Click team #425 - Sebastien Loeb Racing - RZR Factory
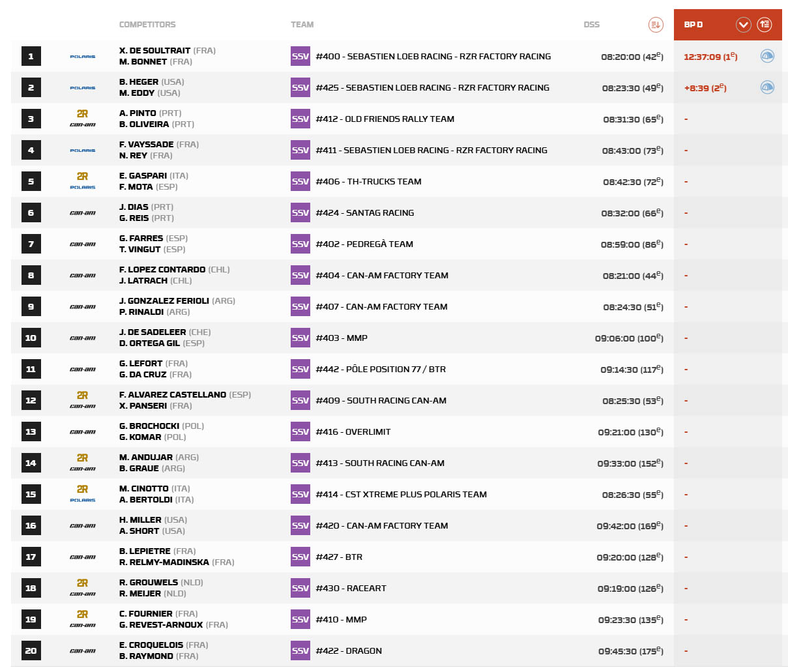Screen dimensions: 788x672 433,87
